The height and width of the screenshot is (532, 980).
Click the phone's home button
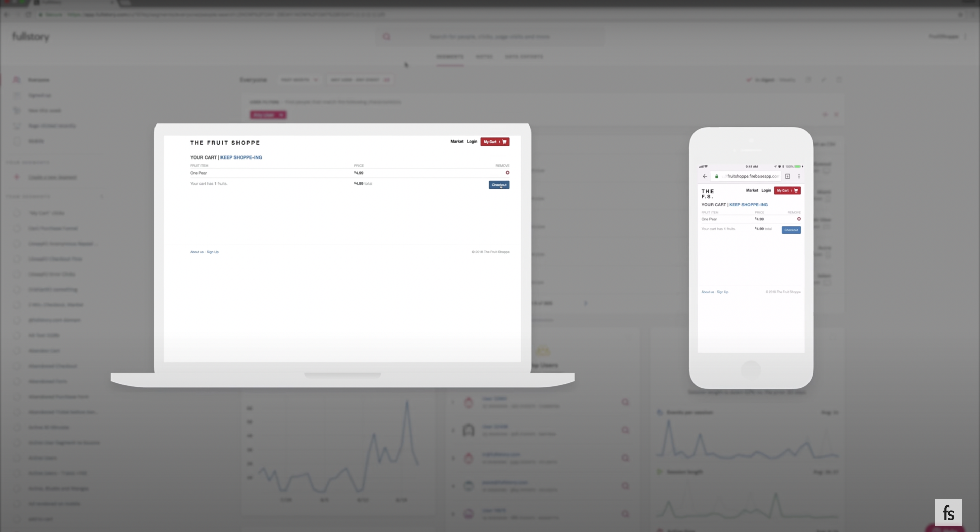[751, 370]
